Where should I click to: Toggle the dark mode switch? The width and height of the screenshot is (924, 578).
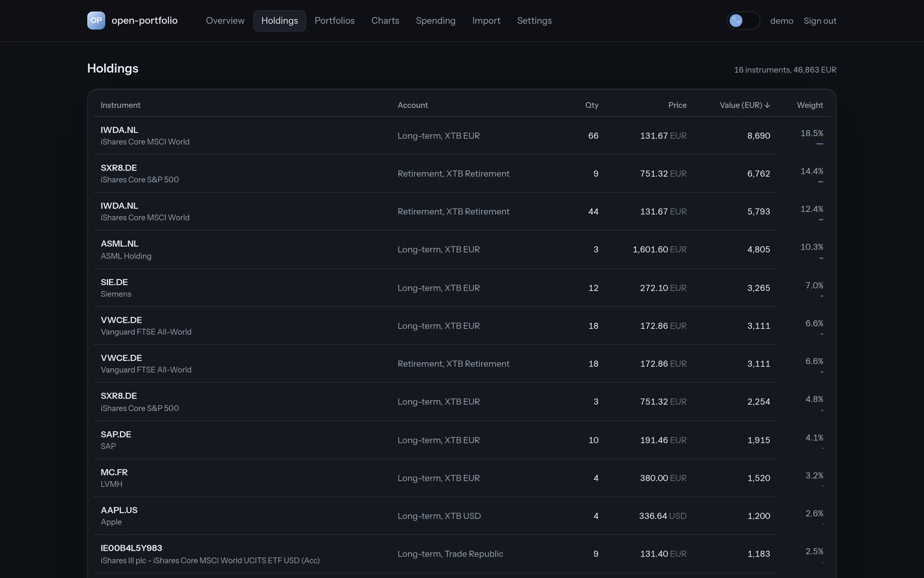tap(743, 21)
